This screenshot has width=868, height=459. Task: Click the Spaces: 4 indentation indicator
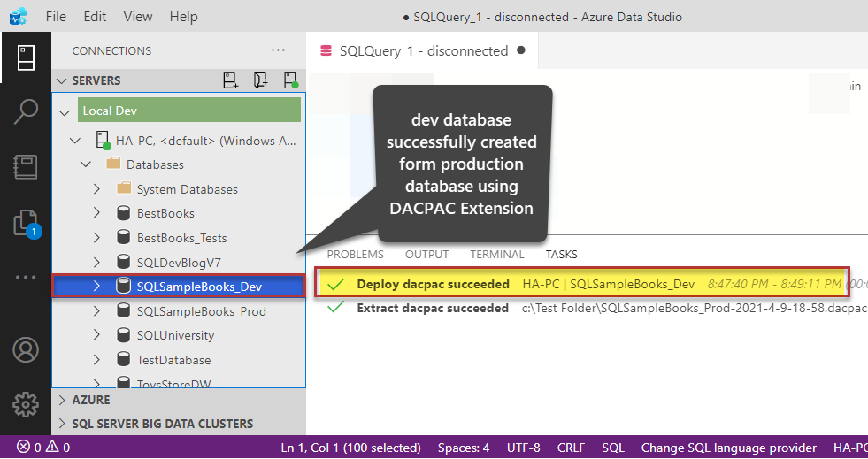[464, 448]
